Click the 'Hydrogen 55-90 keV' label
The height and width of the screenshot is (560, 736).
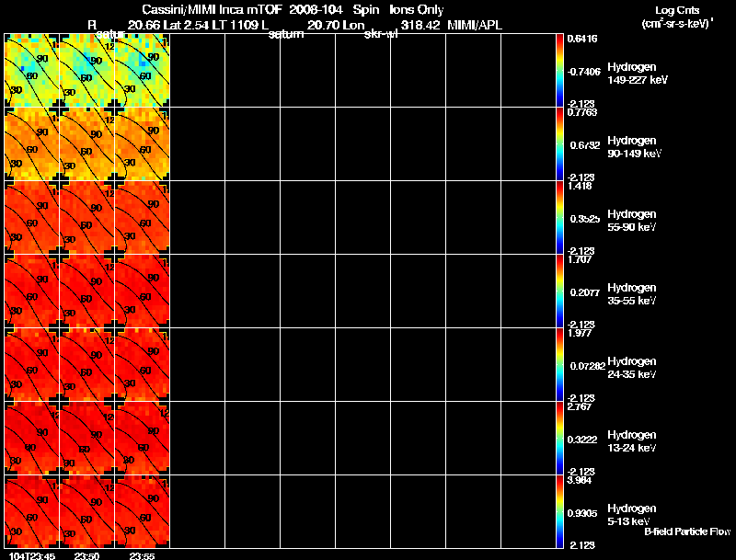[x=632, y=221]
